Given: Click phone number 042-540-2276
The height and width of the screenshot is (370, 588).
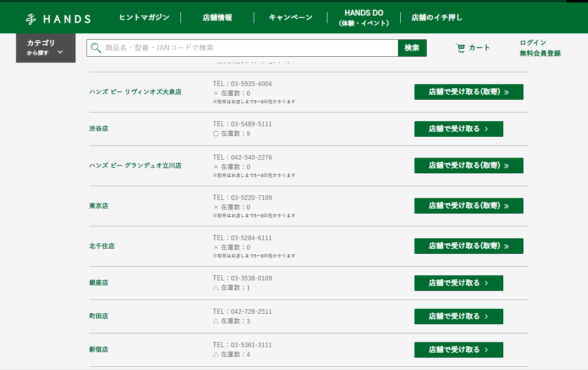Looking at the screenshot, I should click(x=251, y=158).
